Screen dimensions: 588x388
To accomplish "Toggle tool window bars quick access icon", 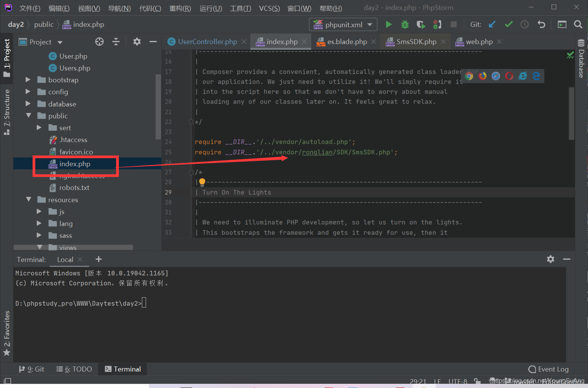I will pos(7,381).
